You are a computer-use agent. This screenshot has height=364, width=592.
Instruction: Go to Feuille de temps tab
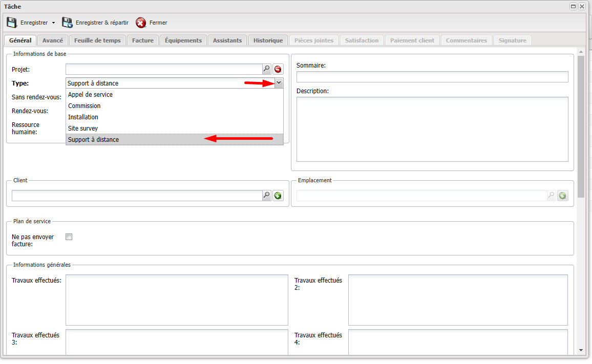[x=97, y=40]
